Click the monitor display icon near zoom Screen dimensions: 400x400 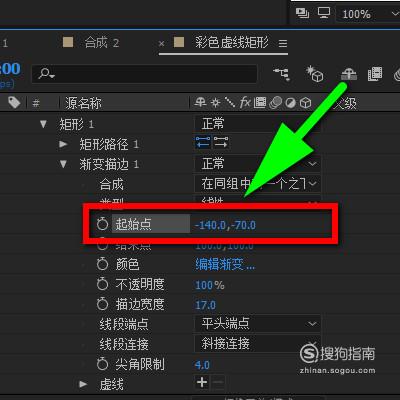point(323,13)
